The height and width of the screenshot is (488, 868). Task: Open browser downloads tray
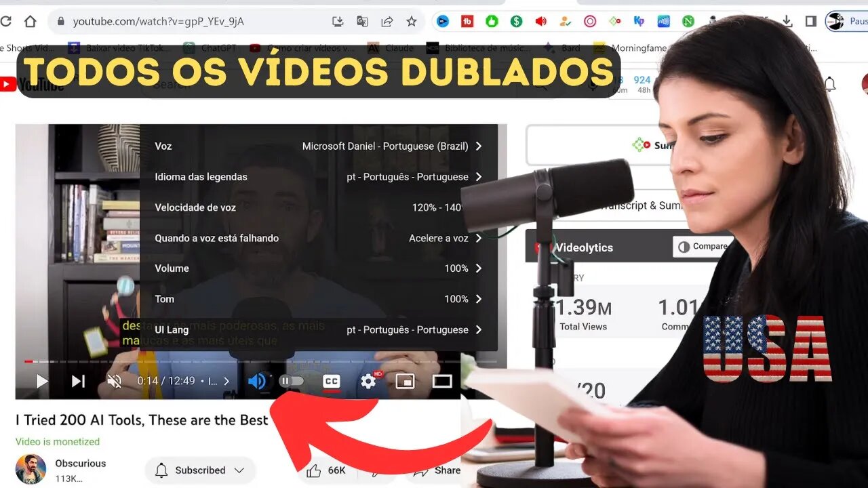pos(787,22)
